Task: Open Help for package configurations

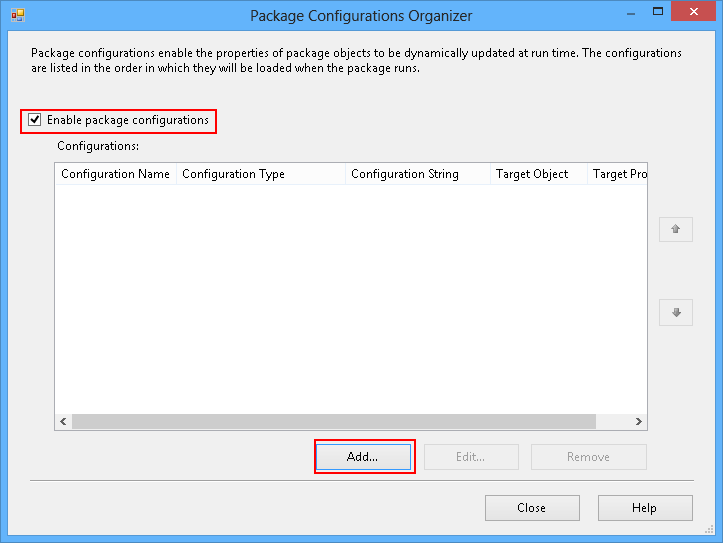Action: coord(644,508)
